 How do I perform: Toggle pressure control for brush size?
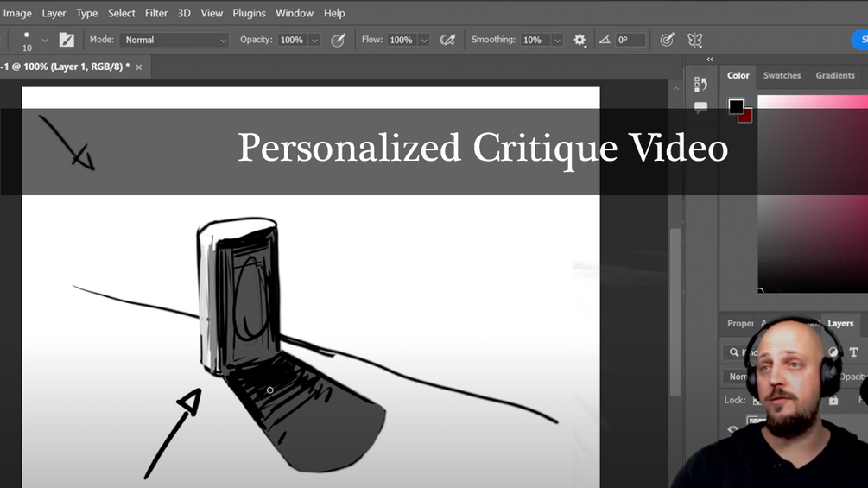tap(667, 40)
